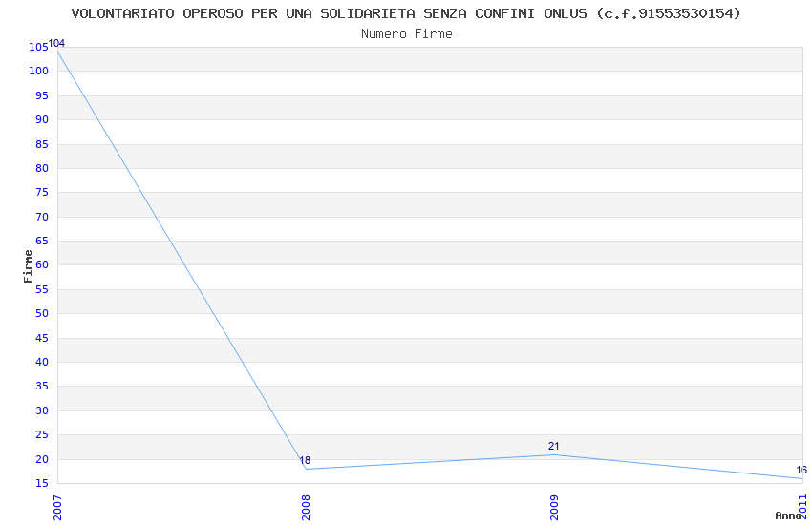Click the 2008 x-axis tick label
Screen dimensions: 812x525
click(306, 508)
